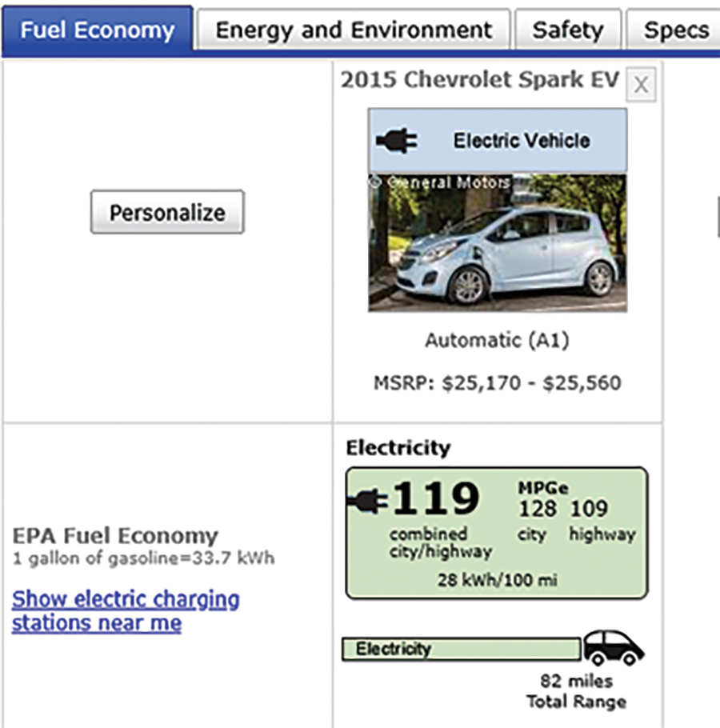The height and width of the screenshot is (728, 720).
Task: Select the Specs tab
Action: [676, 29]
